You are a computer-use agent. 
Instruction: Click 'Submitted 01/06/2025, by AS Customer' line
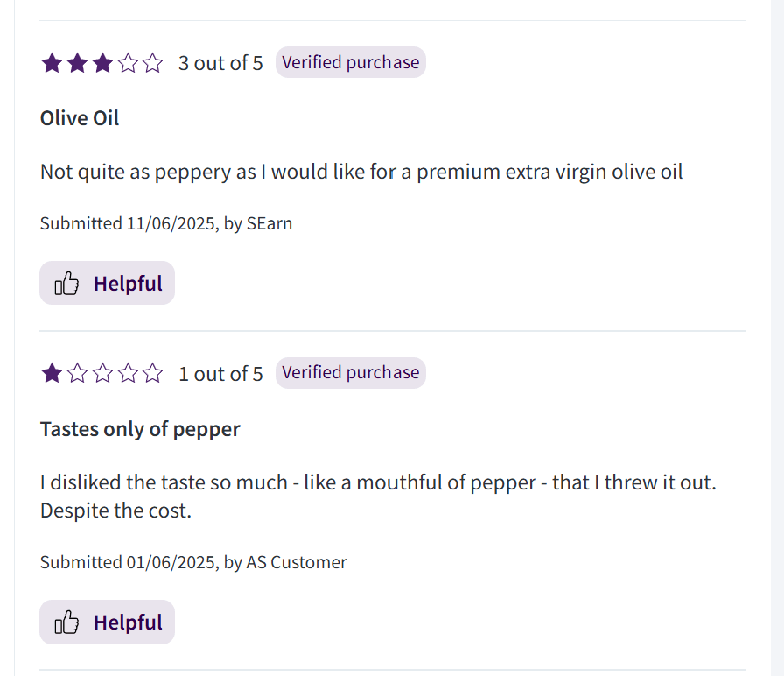click(193, 562)
